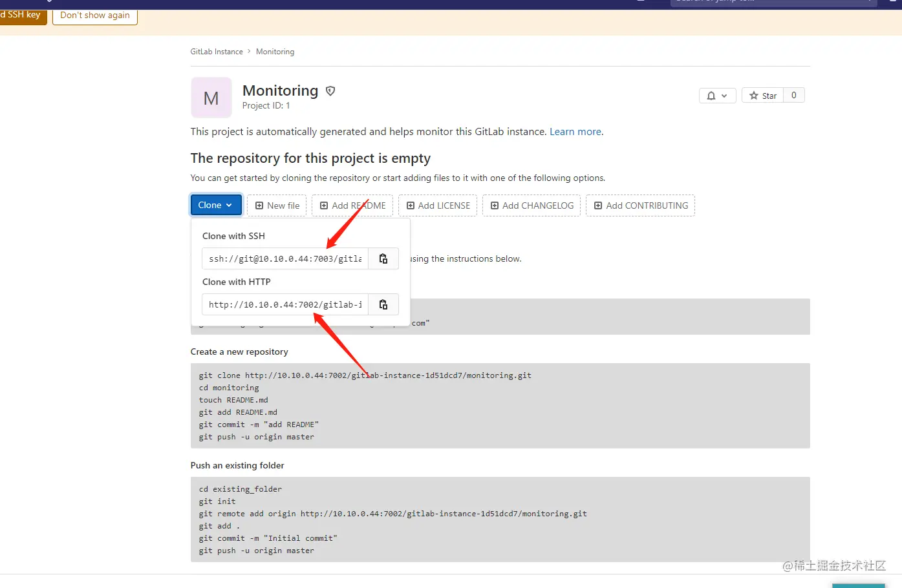Click the 'git init' command line
This screenshot has height=588, width=902.
coord(217,501)
